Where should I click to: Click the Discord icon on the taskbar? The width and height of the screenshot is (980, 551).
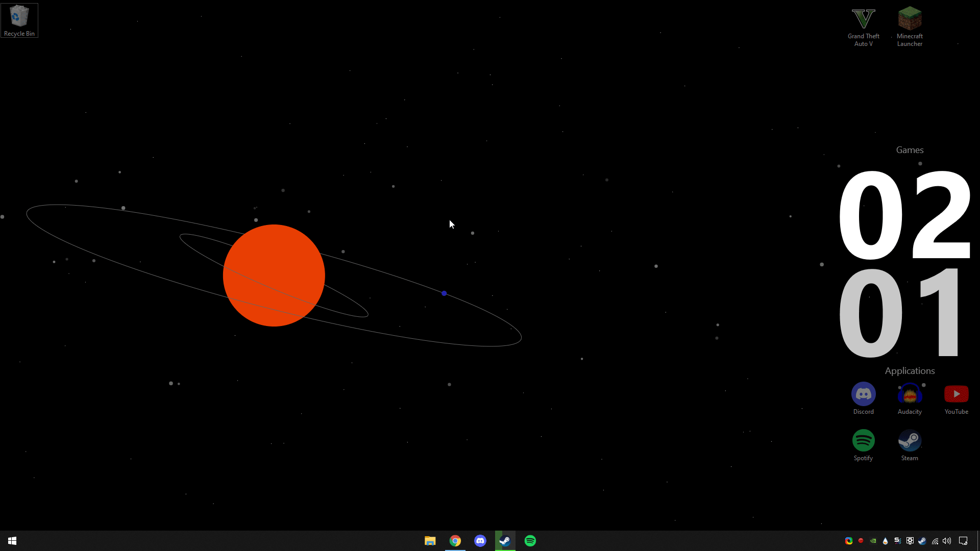coord(480,540)
